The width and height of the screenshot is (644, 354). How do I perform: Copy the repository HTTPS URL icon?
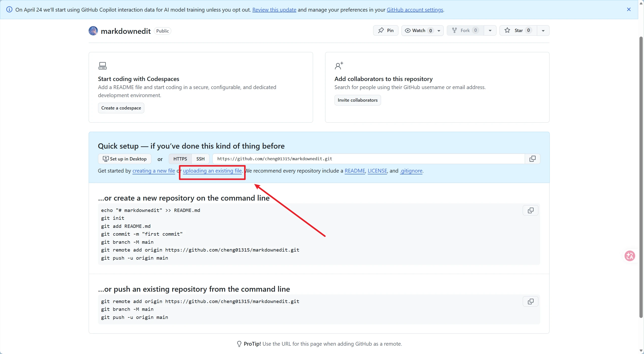[x=533, y=159]
